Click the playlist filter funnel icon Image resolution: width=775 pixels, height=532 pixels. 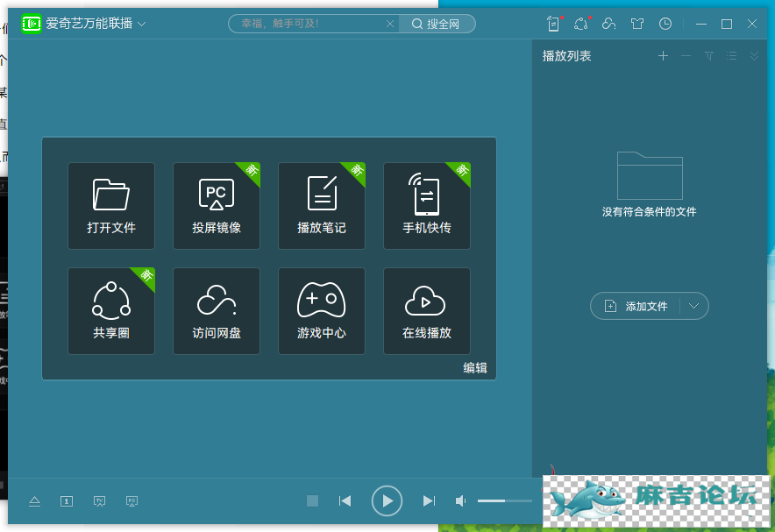(709, 56)
